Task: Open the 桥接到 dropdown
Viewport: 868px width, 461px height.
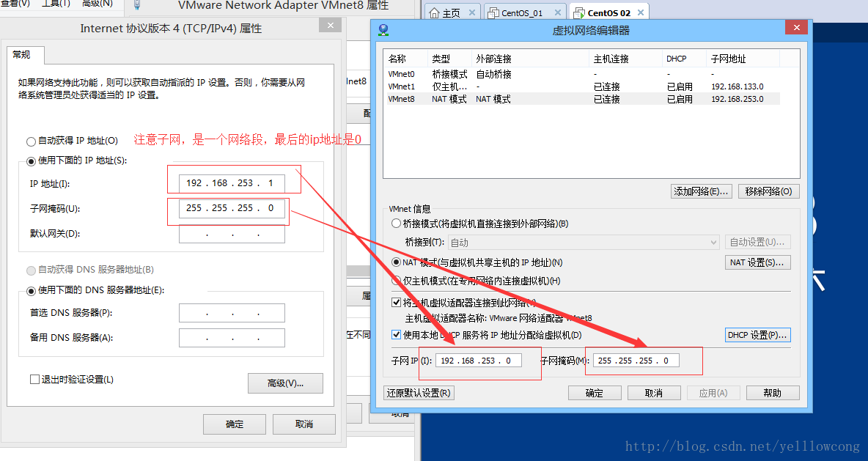Action: click(x=584, y=243)
